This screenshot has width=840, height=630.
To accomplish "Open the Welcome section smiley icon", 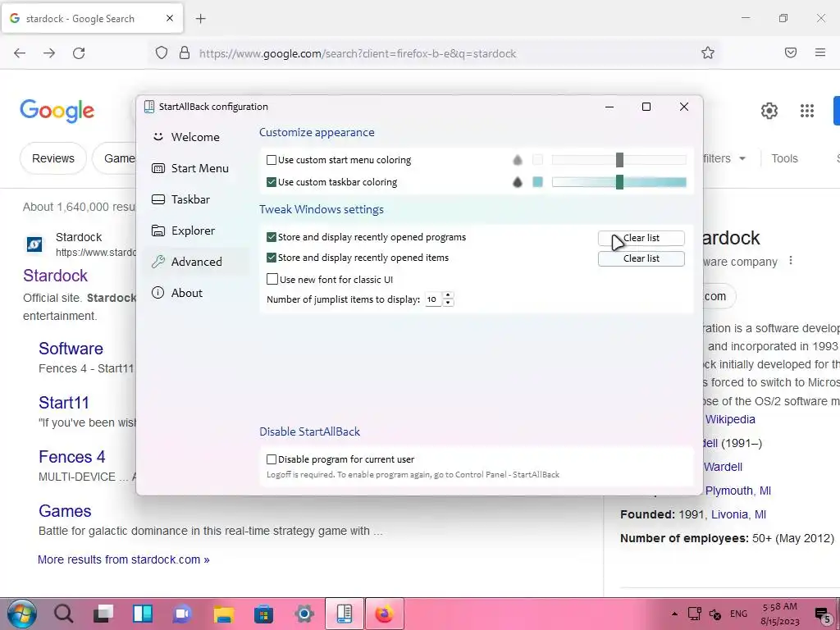I will click(157, 137).
